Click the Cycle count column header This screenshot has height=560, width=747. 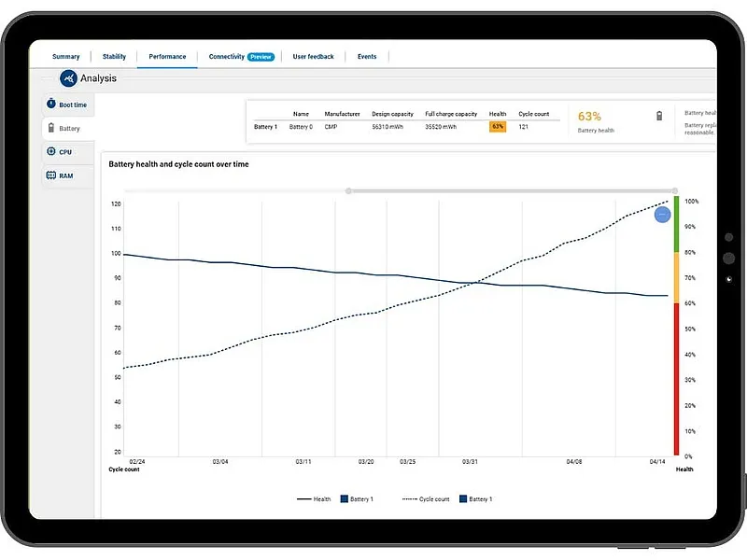[533, 114]
